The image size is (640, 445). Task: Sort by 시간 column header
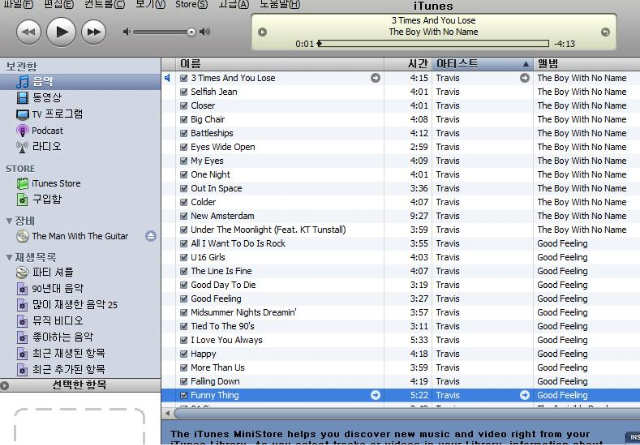pos(408,64)
